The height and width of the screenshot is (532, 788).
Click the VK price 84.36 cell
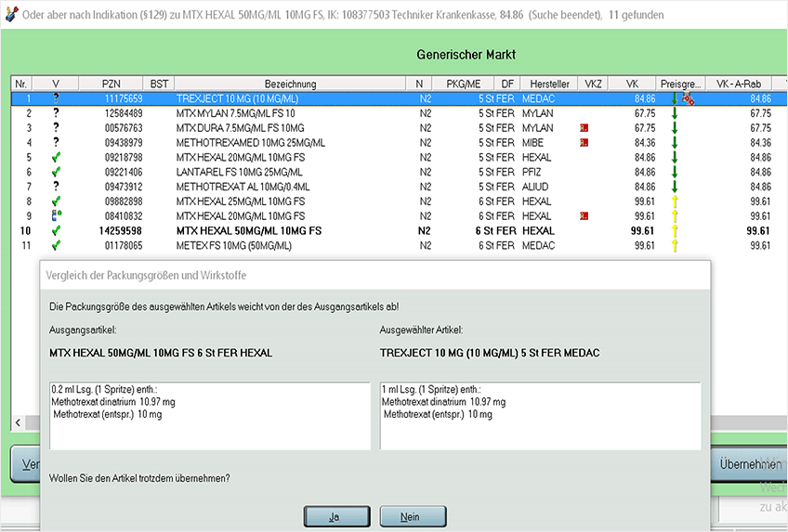644,143
